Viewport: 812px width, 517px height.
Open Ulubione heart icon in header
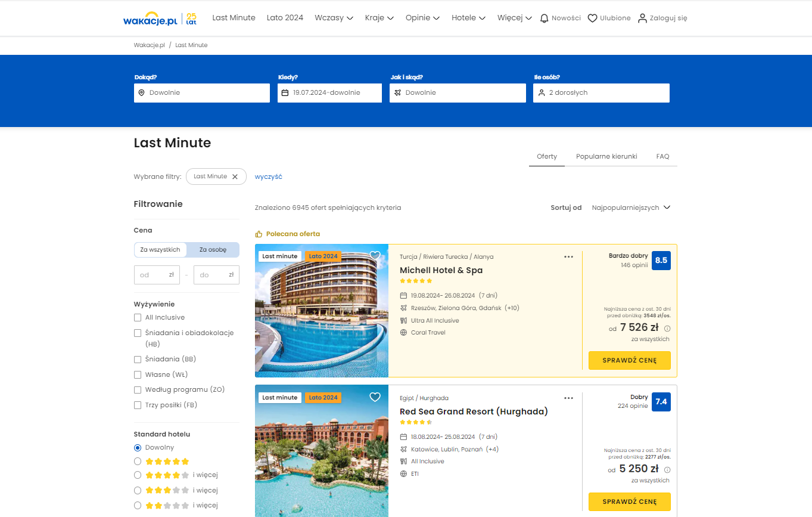[592, 18]
